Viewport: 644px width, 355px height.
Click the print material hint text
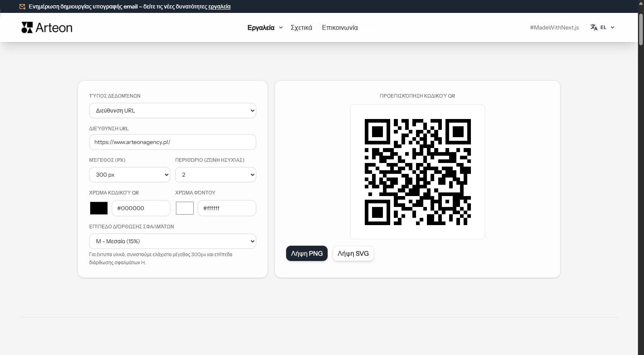click(161, 258)
